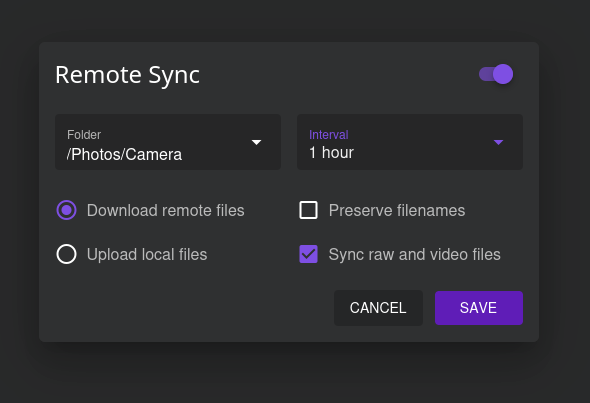Image resolution: width=590 pixels, height=403 pixels.
Task: Click the purple arrow in Interval field
Action: coord(498,142)
